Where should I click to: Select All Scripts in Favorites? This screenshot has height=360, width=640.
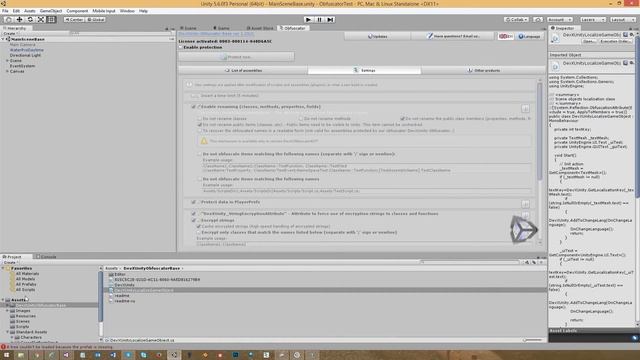25,289
